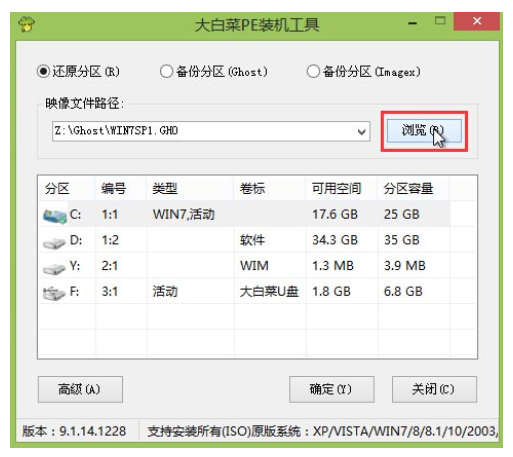Select the 2:1 partition number cell
Image resolution: width=513 pixels, height=457 pixels.
coord(110,266)
